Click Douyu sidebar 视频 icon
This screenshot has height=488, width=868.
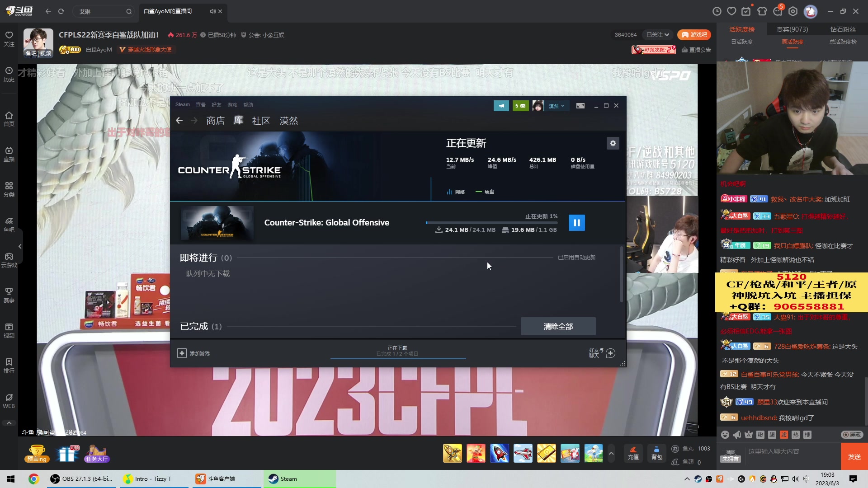(9, 330)
